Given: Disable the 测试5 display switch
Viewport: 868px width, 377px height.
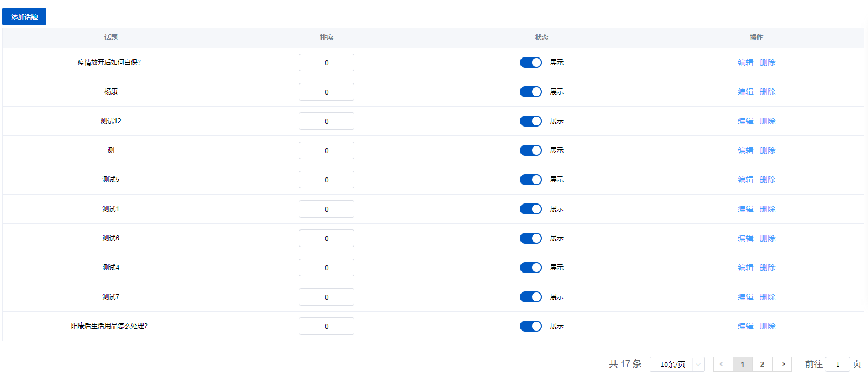Looking at the screenshot, I should pos(530,180).
